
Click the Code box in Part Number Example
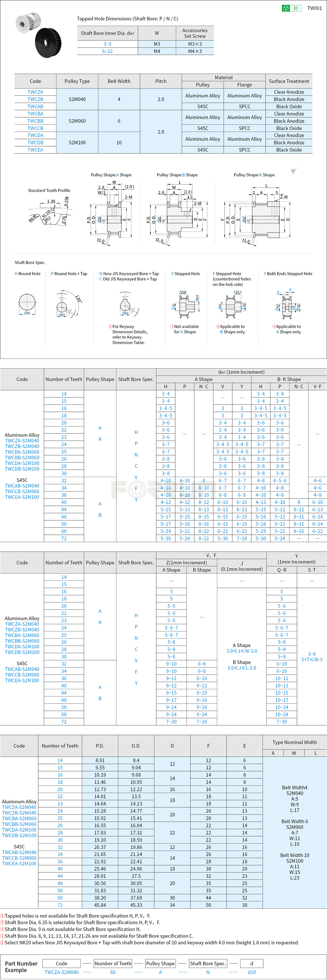62,963
